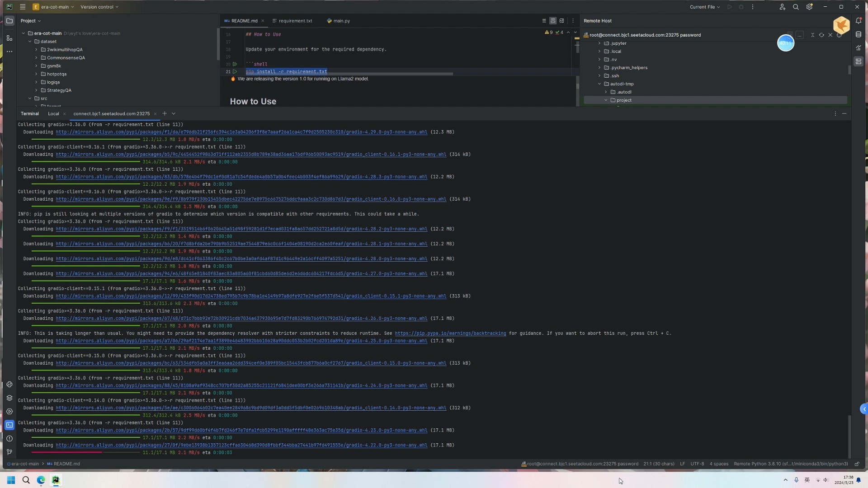Select the project folder in Remote Host
The width and height of the screenshot is (868, 488).
pyautogui.click(x=715, y=100)
